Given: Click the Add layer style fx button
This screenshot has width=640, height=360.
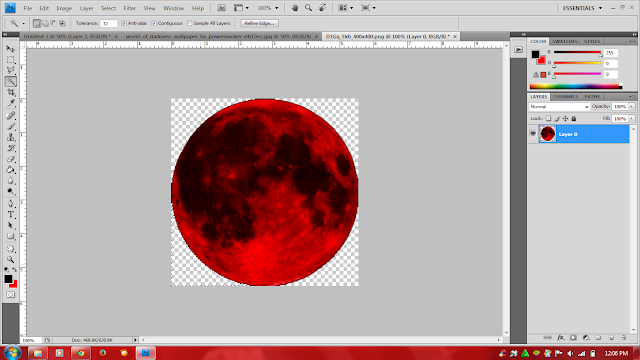Looking at the screenshot, I should (x=561, y=338).
